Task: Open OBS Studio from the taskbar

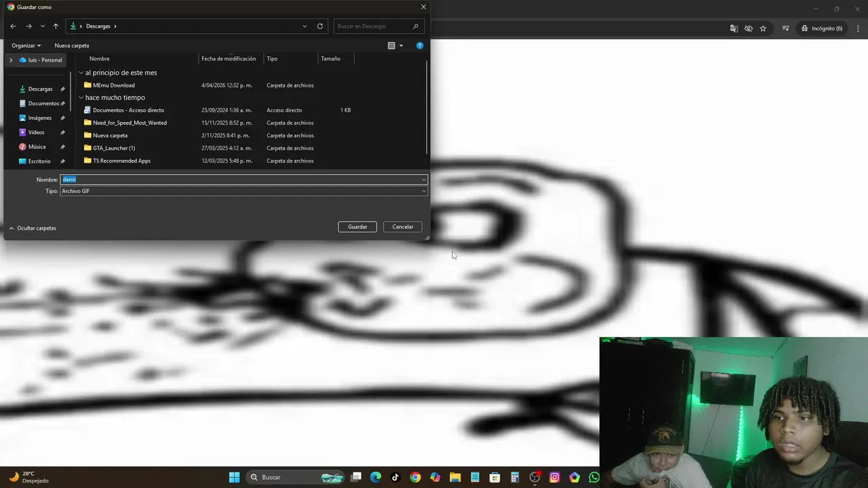Action: click(535, 477)
